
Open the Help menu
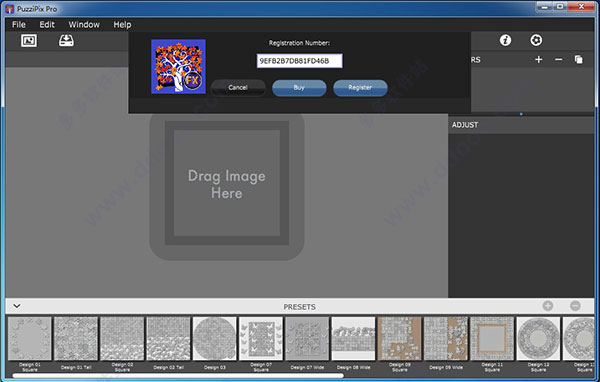pyautogui.click(x=122, y=24)
